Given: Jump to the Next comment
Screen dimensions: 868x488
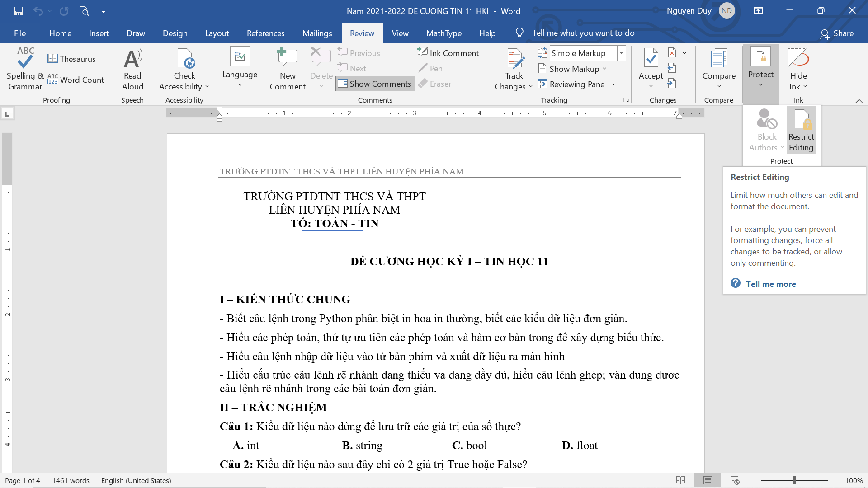Looking at the screenshot, I should [352, 68].
